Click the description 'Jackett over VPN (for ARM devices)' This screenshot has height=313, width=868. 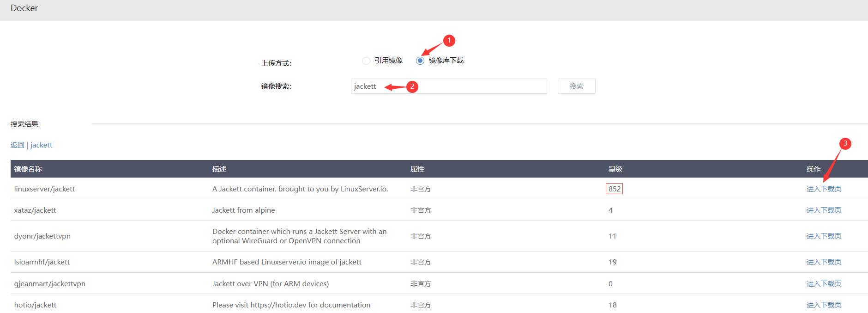coord(271,284)
